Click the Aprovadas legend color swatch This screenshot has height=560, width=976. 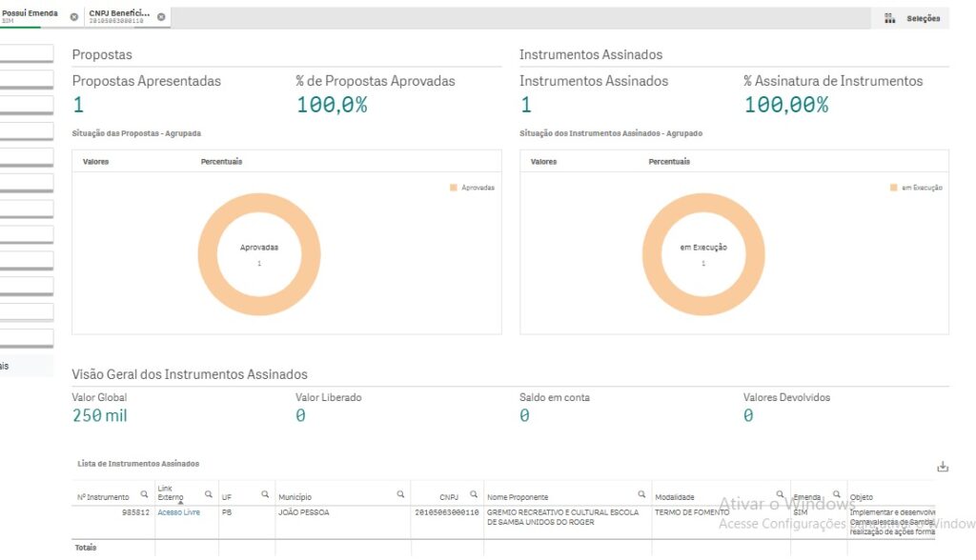coord(454,188)
